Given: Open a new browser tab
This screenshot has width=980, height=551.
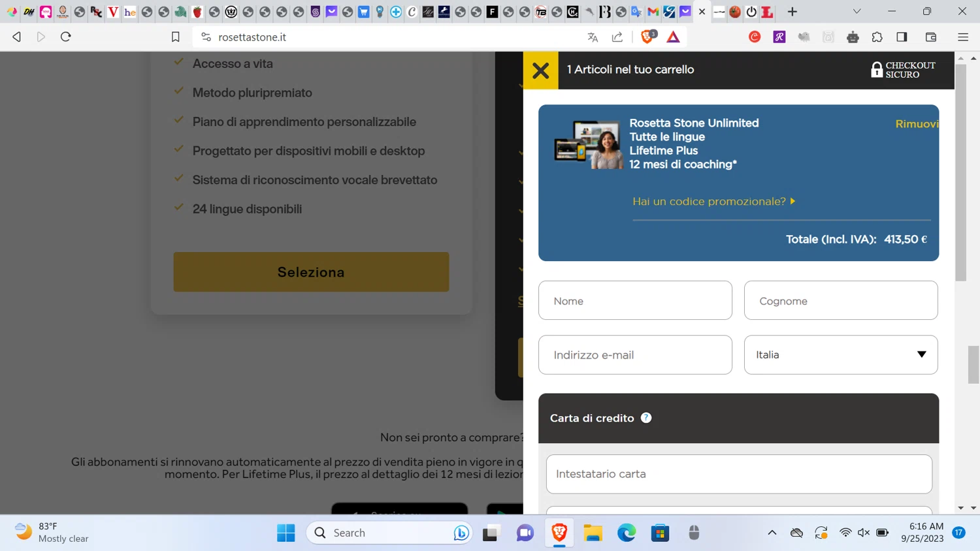Looking at the screenshot, I should (792, 12).
